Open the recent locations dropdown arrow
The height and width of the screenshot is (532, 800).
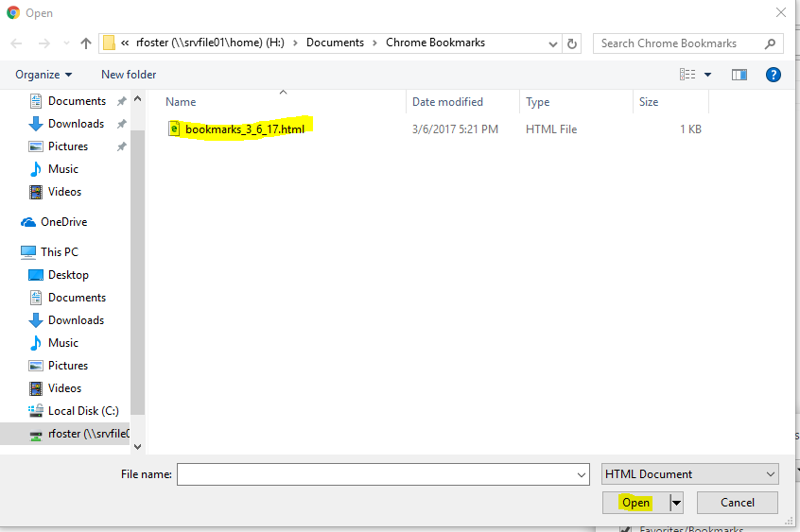(x=66, y=43)
